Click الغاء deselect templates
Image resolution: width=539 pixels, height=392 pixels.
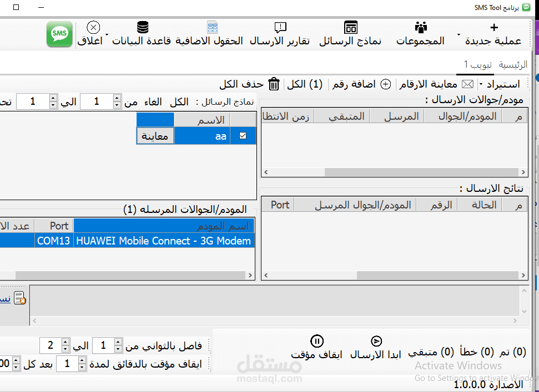click(153, 102)
